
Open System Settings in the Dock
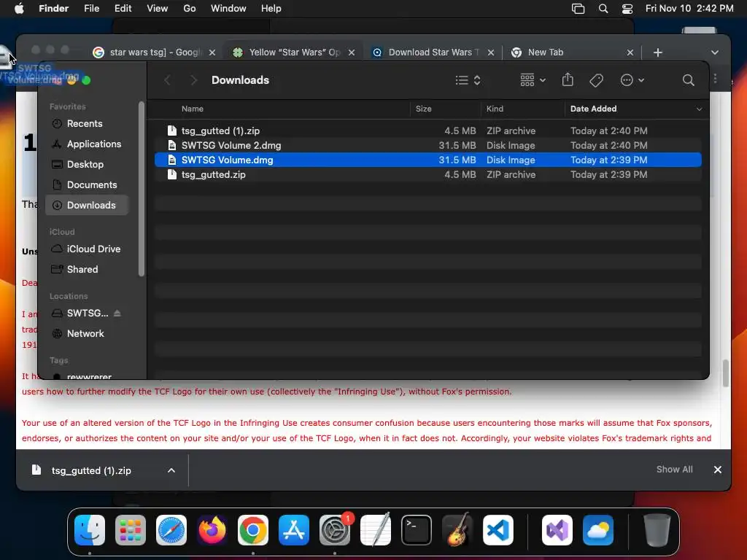[x=334, y=530]
